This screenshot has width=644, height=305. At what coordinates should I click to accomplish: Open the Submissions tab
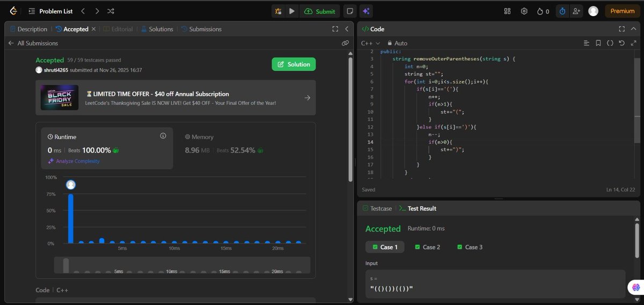pos(201,29)
